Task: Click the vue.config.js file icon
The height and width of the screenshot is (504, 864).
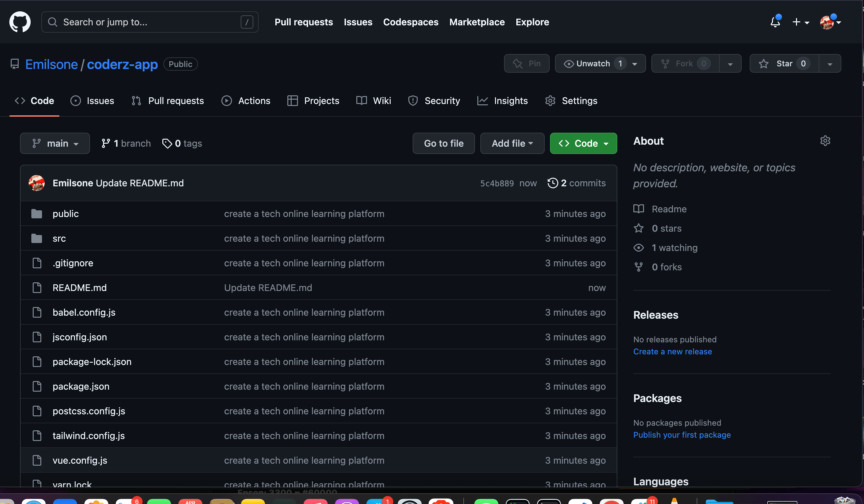Action: tap(37, 460)
